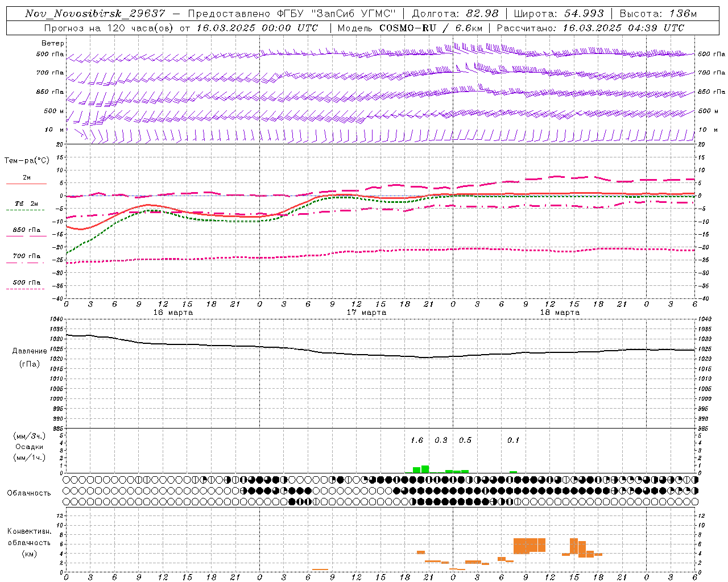Click the 0.5 precipitation amount value
728x582 pixels.
(465, 440)
